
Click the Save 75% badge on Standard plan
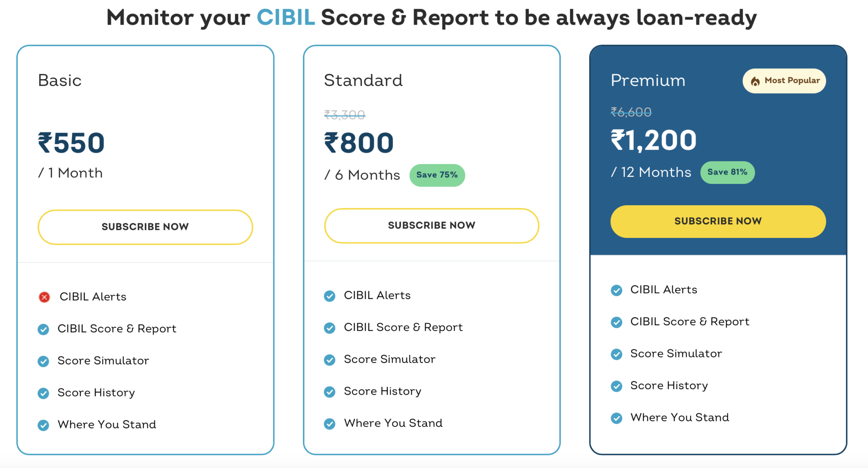[x=437, y=175]
